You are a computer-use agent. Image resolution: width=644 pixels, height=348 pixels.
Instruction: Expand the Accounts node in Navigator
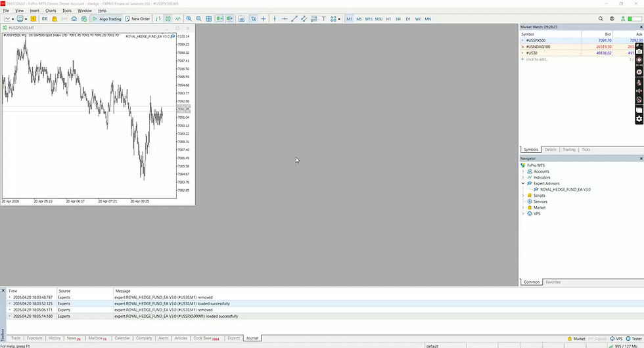(523, 171)
